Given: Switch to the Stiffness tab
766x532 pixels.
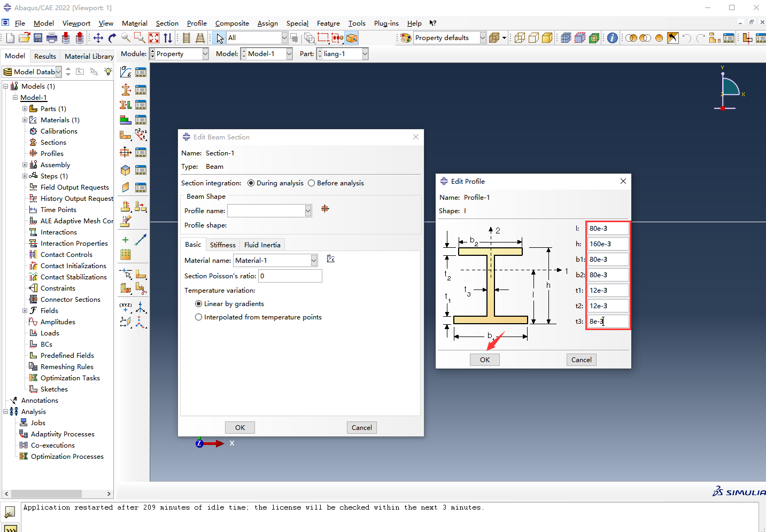Looking at the screenshot, I should pos(222,245).
